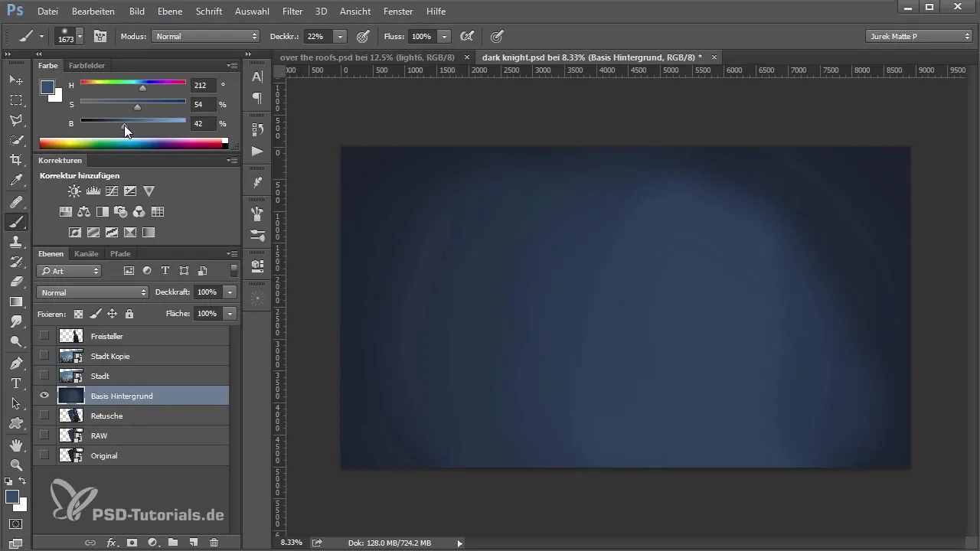Add a Color Balance adjustment
Image resolution: width=980 pixels, height=551 pixels.
pyautogui.click(x=84, y=212)
